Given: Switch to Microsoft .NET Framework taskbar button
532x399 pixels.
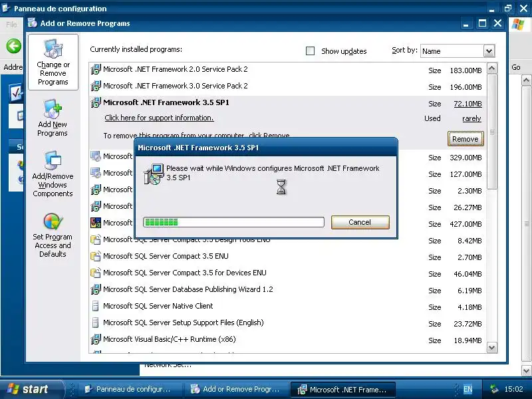Looking at the screenshot, I should [342, 390].
